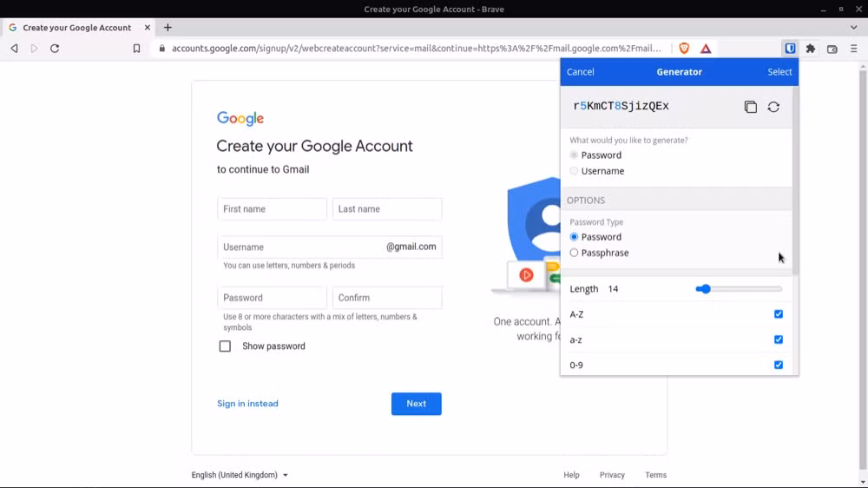The width and height of the screenshot is (868, 488).
Task: Open the tab search dropdown arrow
Action: point(853,28)
